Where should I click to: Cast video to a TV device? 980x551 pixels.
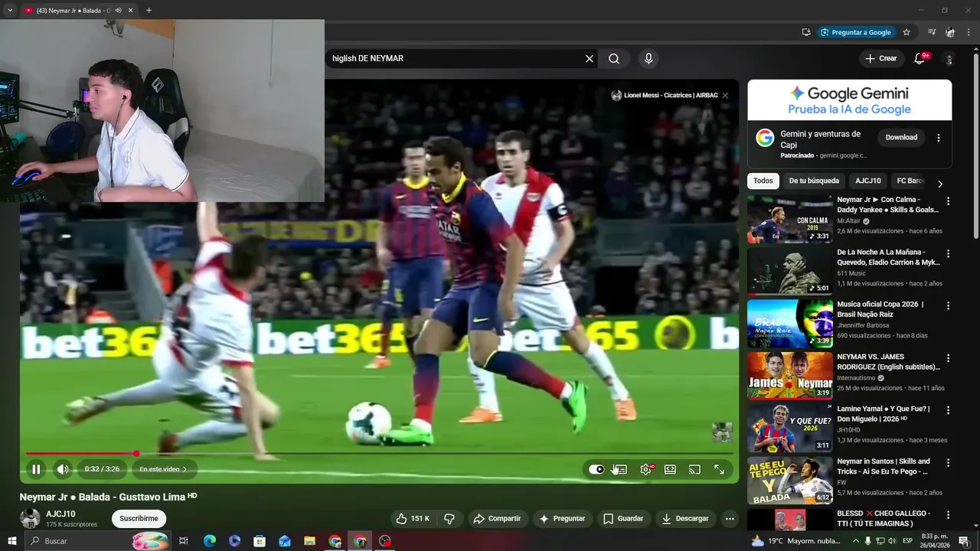pos(694,470)
